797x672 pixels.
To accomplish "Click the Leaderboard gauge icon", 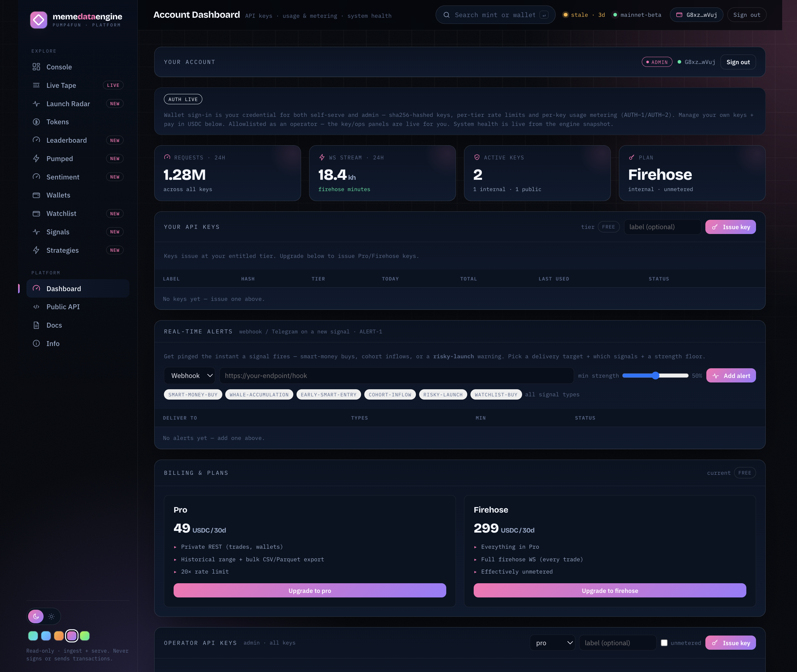I will click(36, 140).
